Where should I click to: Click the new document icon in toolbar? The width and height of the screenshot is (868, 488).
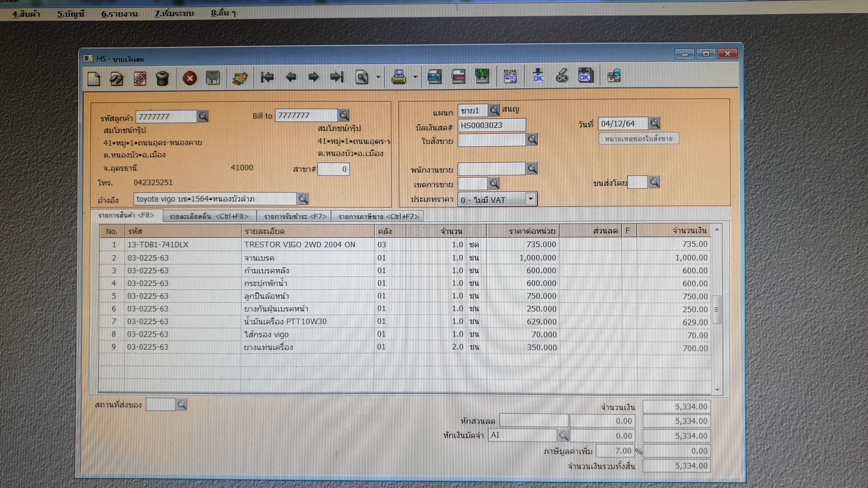click(x=94, y=79)
